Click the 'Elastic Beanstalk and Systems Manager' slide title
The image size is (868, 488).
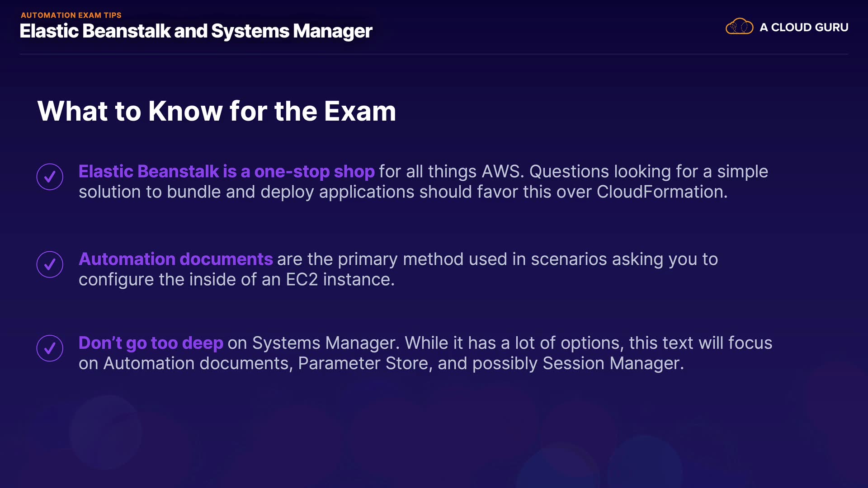(x=196, y=31)
